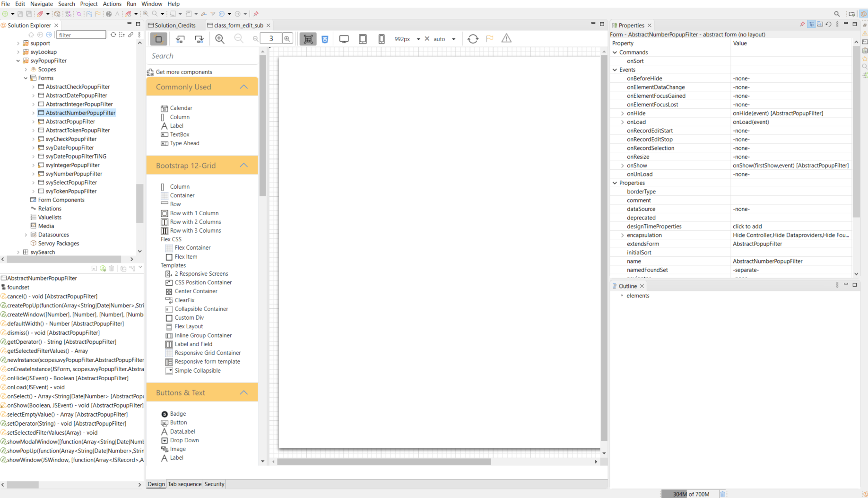
Task: Click the palette vertical scrollbar
Action: pyautogui.click(x=262, y=125)
